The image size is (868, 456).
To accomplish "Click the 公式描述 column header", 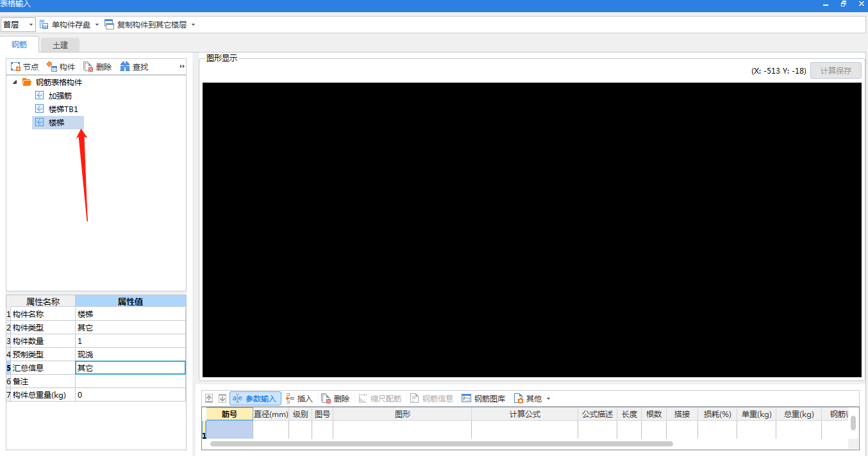I will pyautogui.click(x=597, y=414).
